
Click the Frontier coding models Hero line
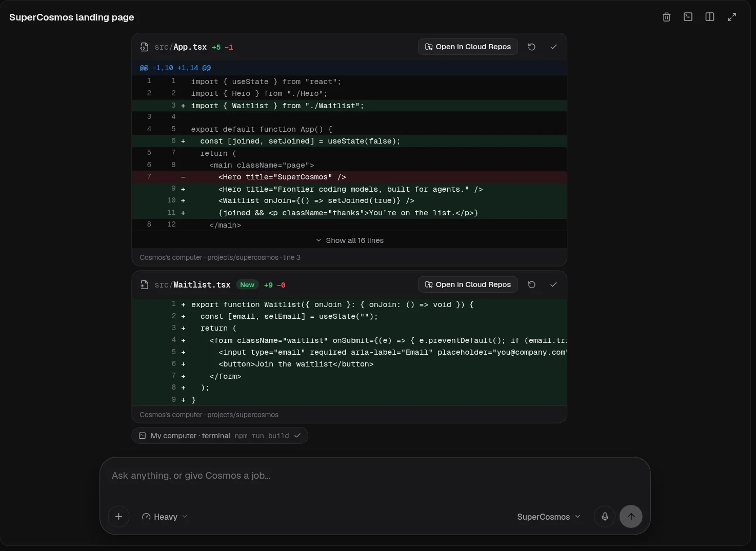tap(349, 189)
